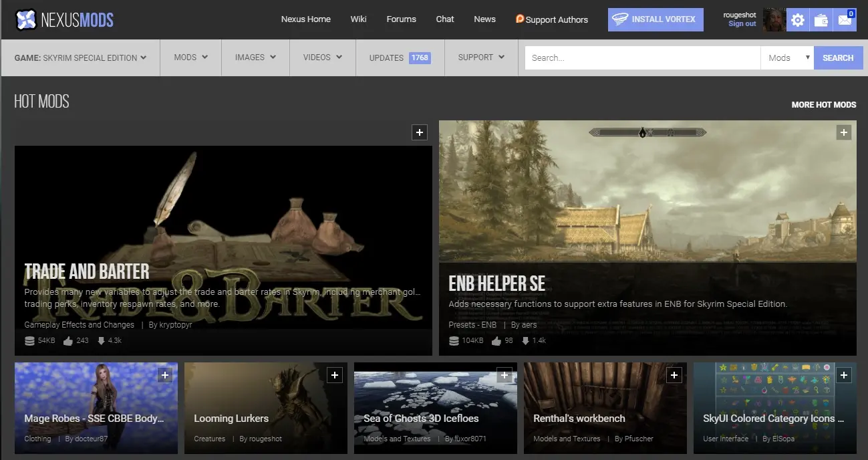Expand the Game: Skyrim Special Edition selector
This screenshot has height=460, width=868.
[x=80, y=57]
